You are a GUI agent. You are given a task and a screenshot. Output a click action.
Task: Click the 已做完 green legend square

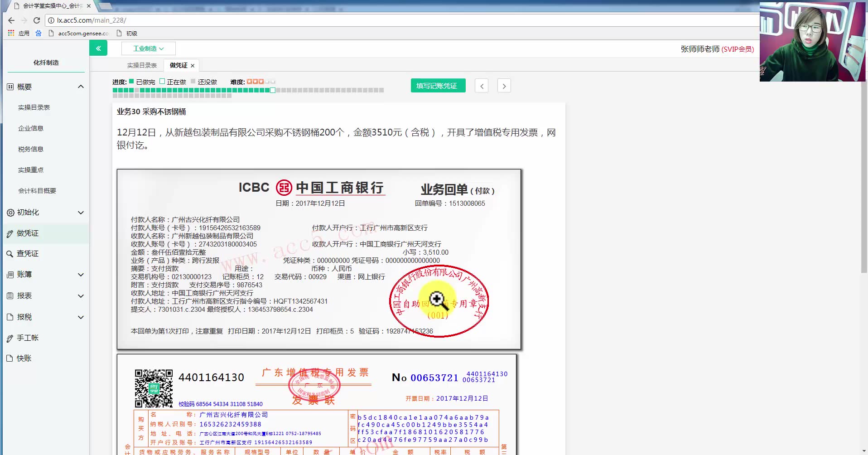pyautogui.click(x=131, y=82)
